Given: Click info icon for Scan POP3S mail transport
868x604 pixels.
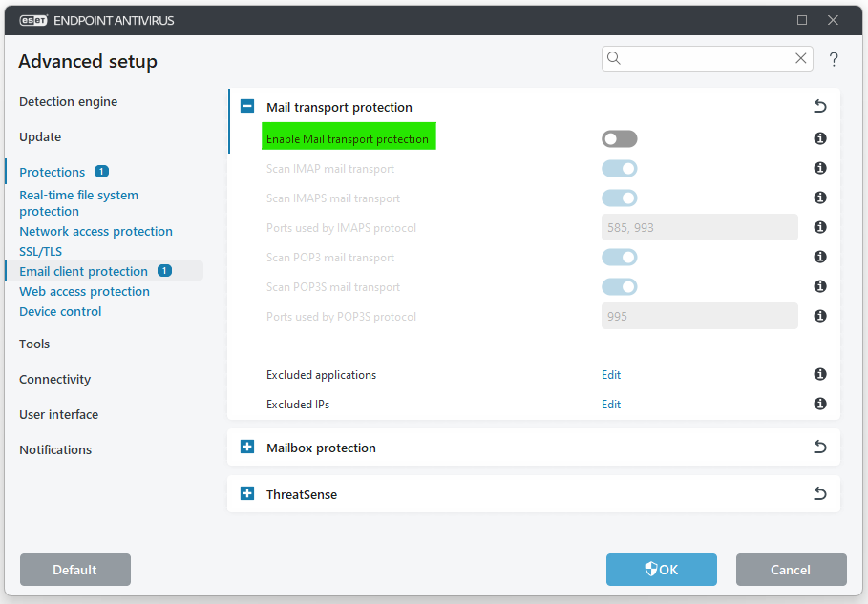Looking at the screenshot, I should click(820, 286).
